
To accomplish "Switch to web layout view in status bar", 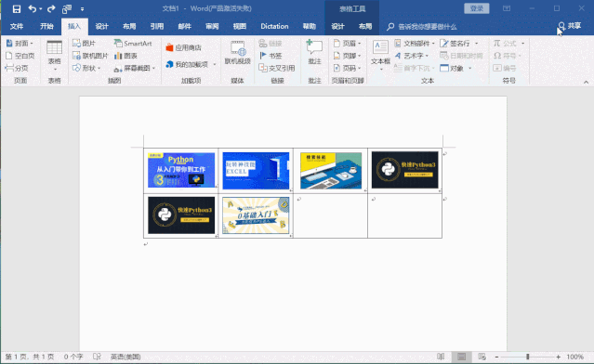I will pos(482,357).
